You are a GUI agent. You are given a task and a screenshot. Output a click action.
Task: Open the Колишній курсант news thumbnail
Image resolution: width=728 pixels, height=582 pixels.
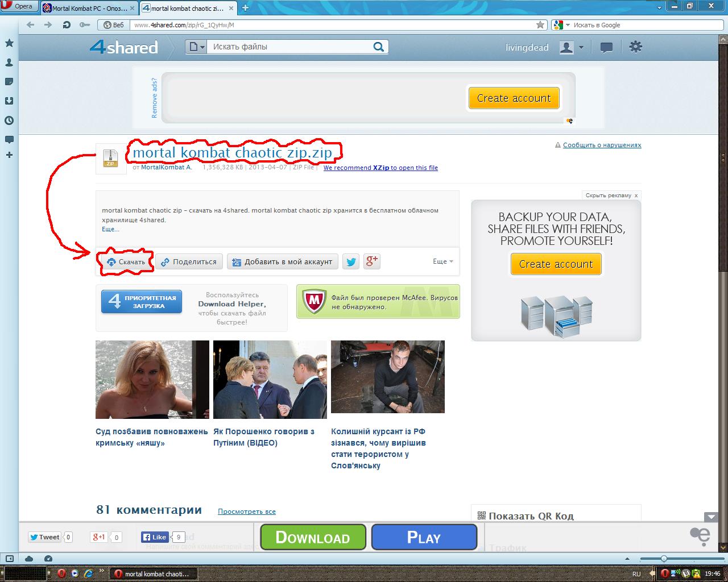(388, 376)
